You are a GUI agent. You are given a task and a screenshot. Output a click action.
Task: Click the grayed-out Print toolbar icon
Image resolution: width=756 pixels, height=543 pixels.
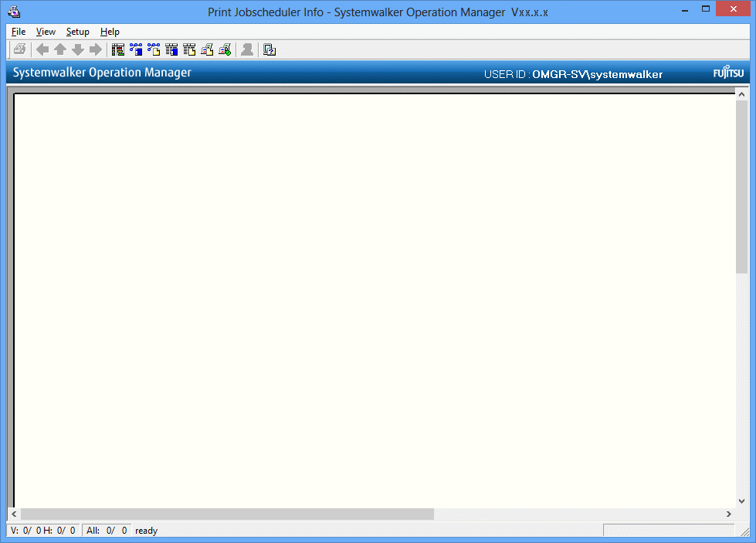pyautogui.click(x=20, y=49)
